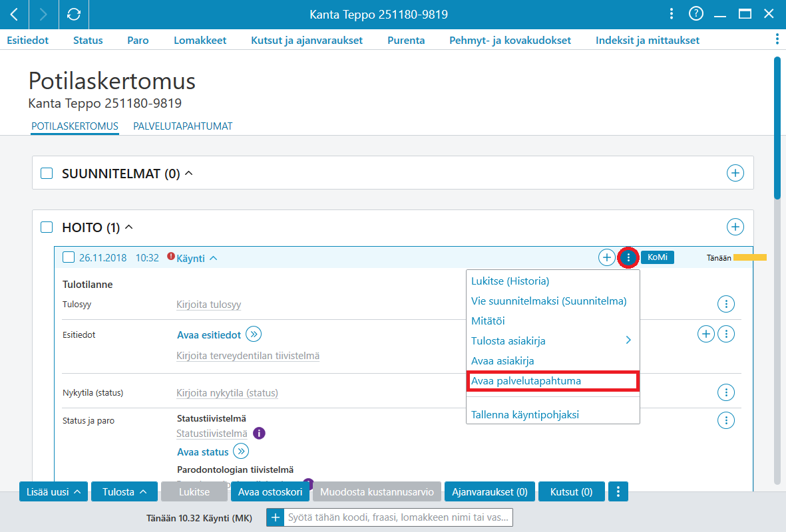Click red alert icon before Käynti
The image size is (786, 532).
point(171,257)
